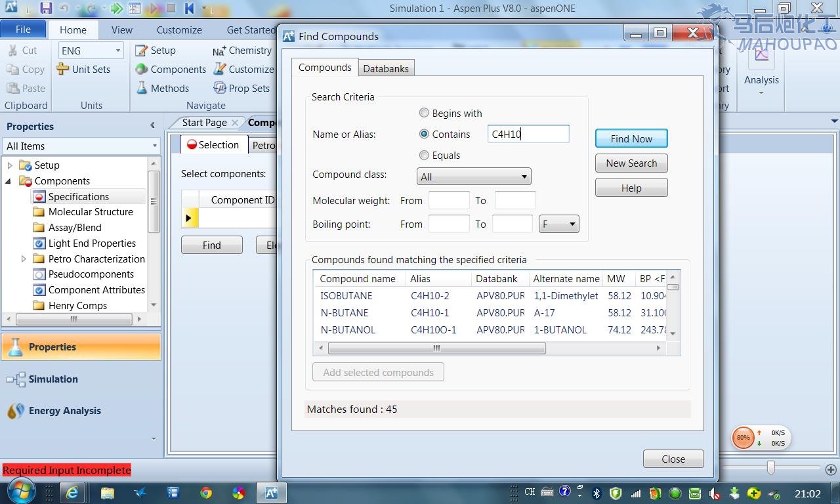Click the zoom in plus icon at status bar

pyautogui.click(x=830, y=469)
